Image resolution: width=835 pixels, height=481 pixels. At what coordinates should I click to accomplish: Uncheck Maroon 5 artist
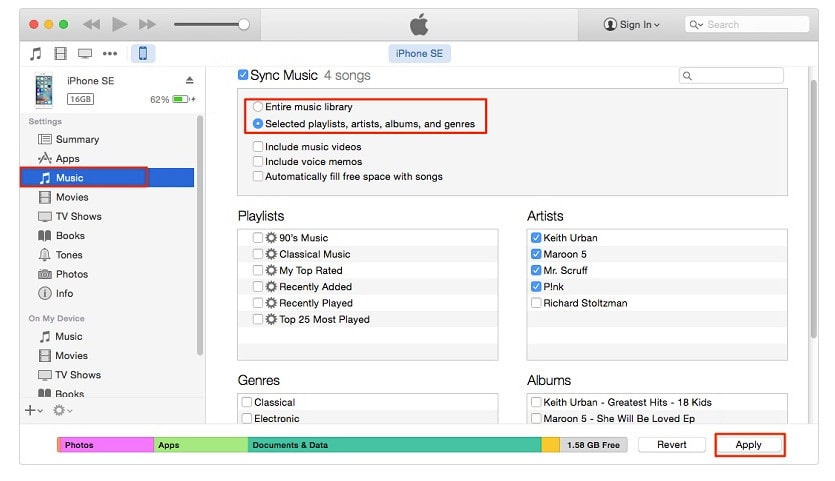coord(536,254)
